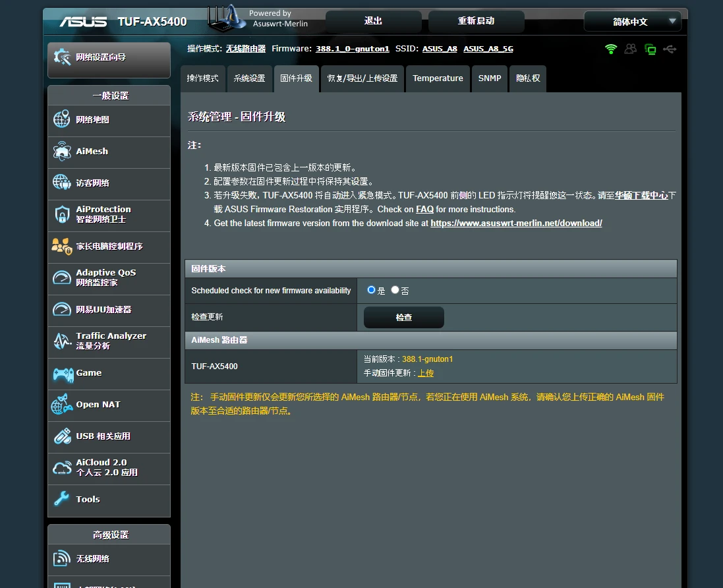Click the USB status icon
Screen dimensions: 723x588
pos(670,49)
